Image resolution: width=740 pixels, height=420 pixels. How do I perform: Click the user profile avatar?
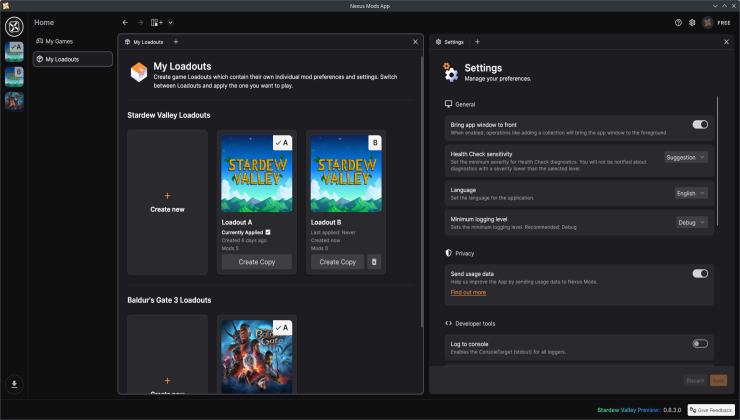(708, 22)
